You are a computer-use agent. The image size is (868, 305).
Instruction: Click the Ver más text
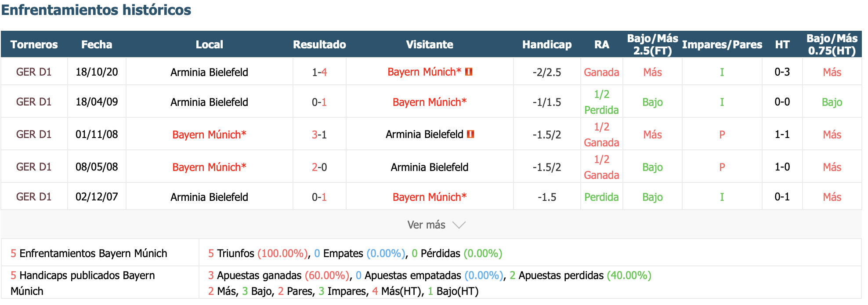point(426,225)
